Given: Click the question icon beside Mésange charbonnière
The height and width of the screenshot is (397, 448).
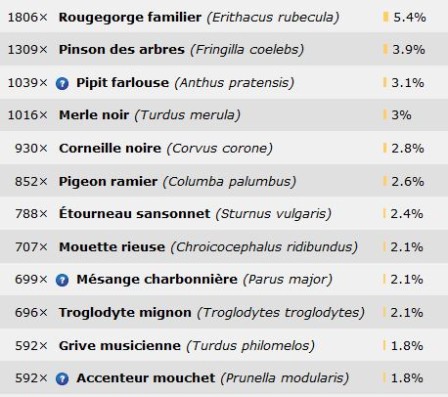Looking at the screenshot, I should [62, 280].
